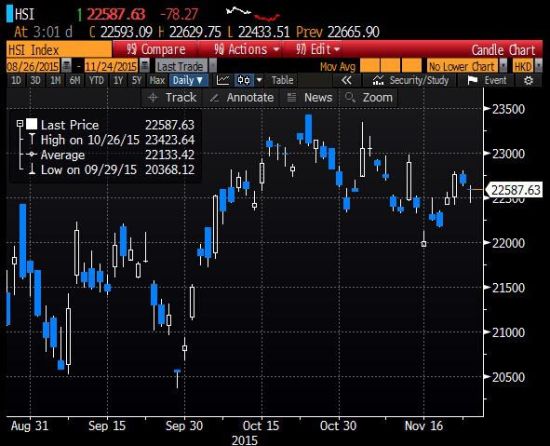Viewport: 550px width, 446px height.
Task: Select the Max range
Action: tap(157, 80)
